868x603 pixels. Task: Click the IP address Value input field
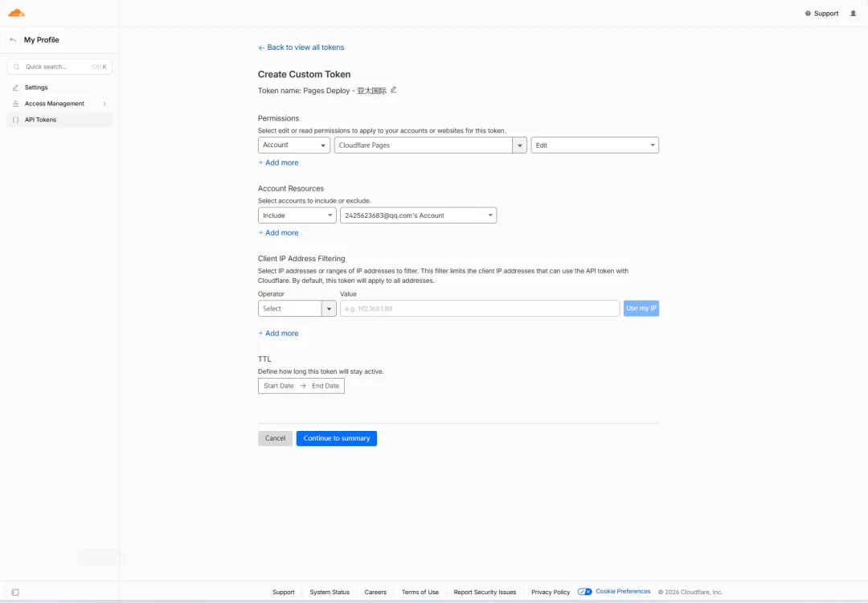click(x=479, y=309)
